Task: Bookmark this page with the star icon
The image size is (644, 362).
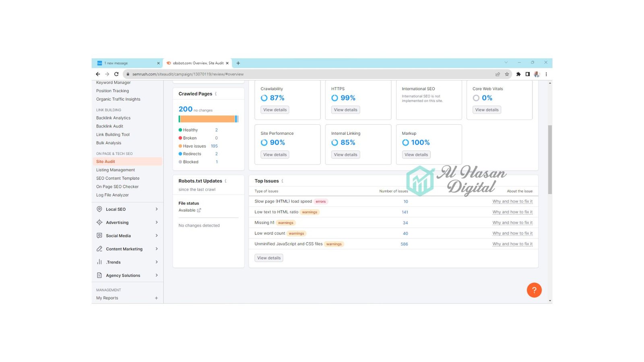Action: pos(507,74)
